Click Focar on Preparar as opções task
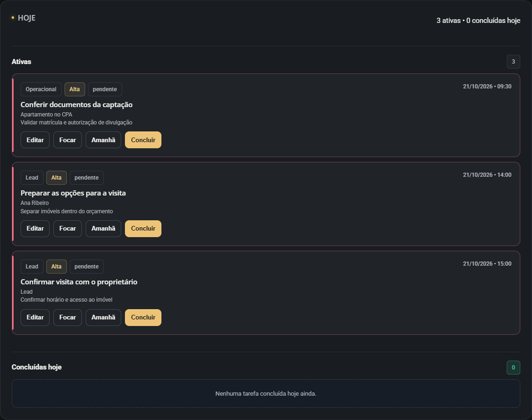Viewport: 532px width, 420px height. point(67,228)
